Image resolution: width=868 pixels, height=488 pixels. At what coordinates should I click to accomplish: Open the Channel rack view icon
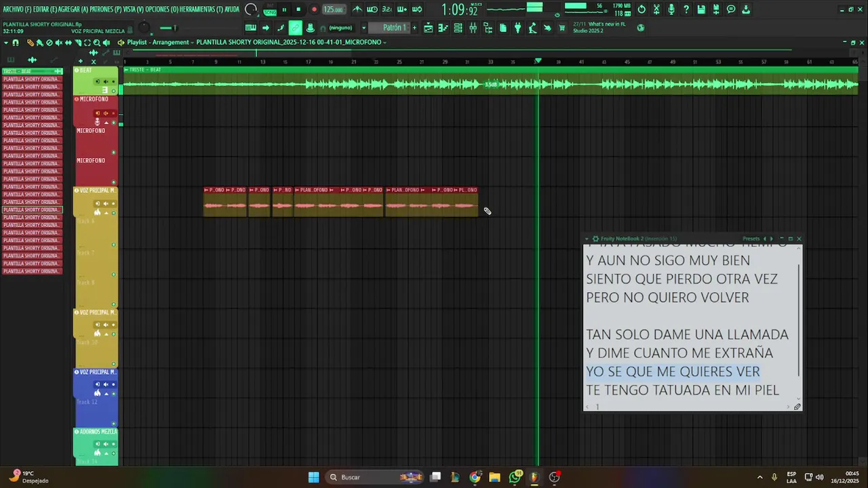458,28
